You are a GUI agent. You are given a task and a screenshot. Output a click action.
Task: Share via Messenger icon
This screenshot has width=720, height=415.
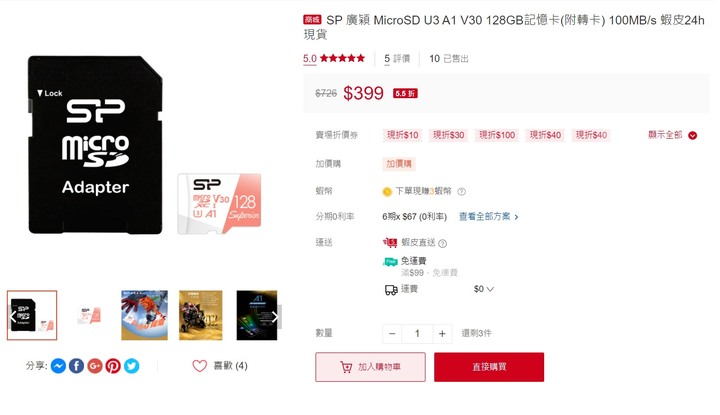pyautogui.click(x=58, y=366)
